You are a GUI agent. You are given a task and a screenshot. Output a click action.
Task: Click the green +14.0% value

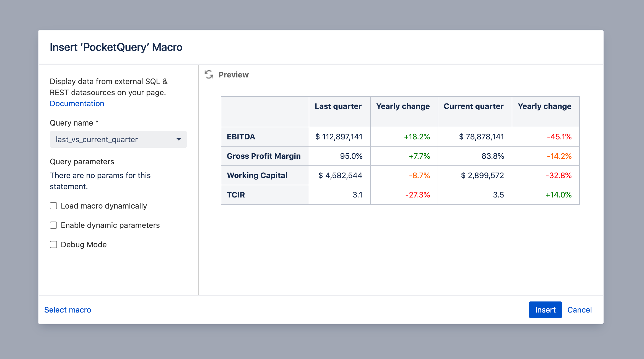click(559, 195)
